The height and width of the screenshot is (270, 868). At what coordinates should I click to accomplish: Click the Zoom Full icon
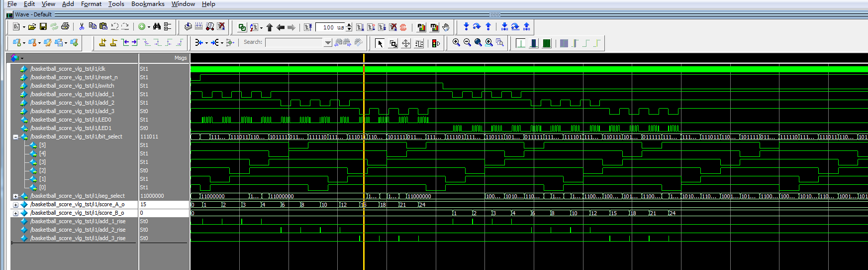click(478, 43)
